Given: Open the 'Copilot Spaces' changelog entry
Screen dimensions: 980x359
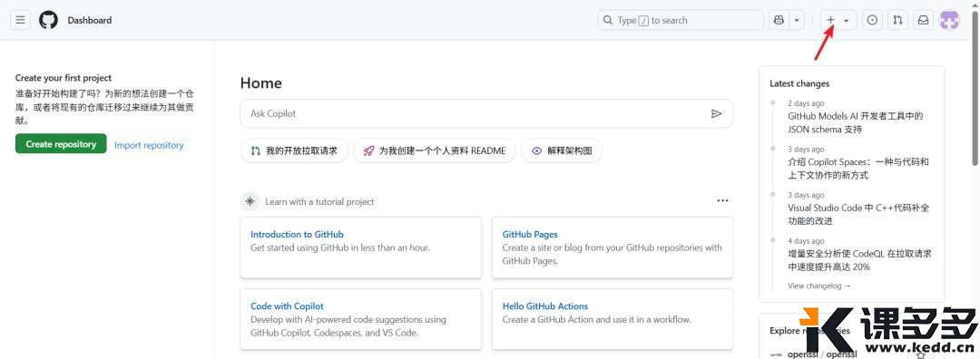Looking at the screenshot, I should pyautogui.click(x=858, y=169).
